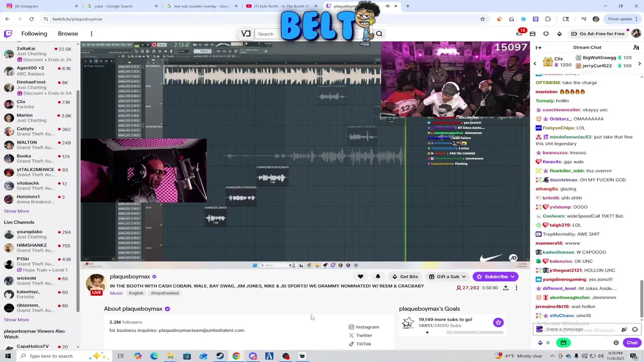
Task: Click the English language tag
Action: pos(136,293)
